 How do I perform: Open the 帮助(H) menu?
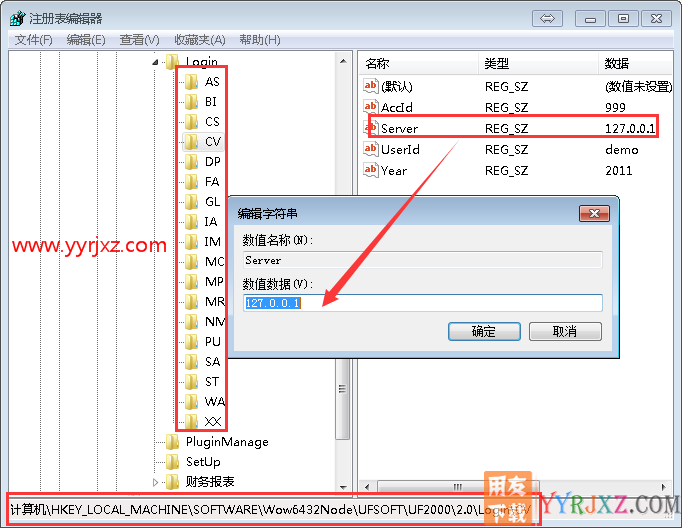click(260, 40)
